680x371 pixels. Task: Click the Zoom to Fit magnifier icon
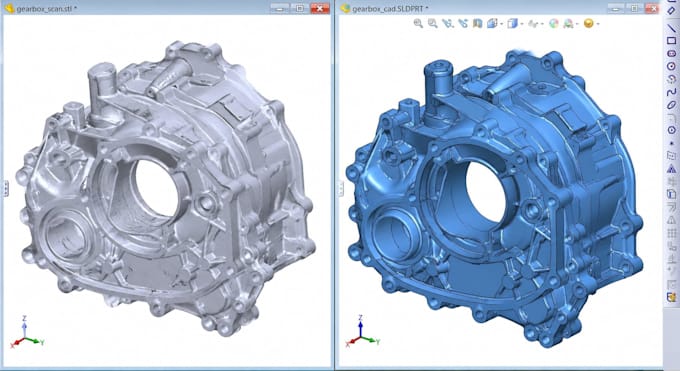point(418,23)
